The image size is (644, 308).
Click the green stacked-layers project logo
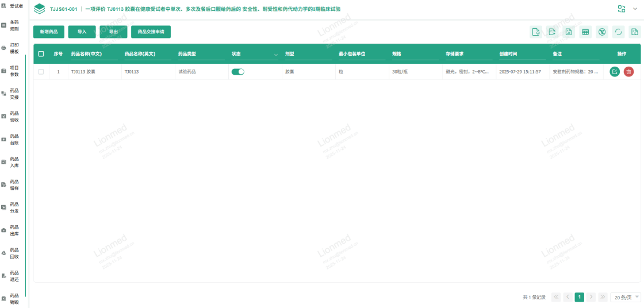click(x=40, y=9)
